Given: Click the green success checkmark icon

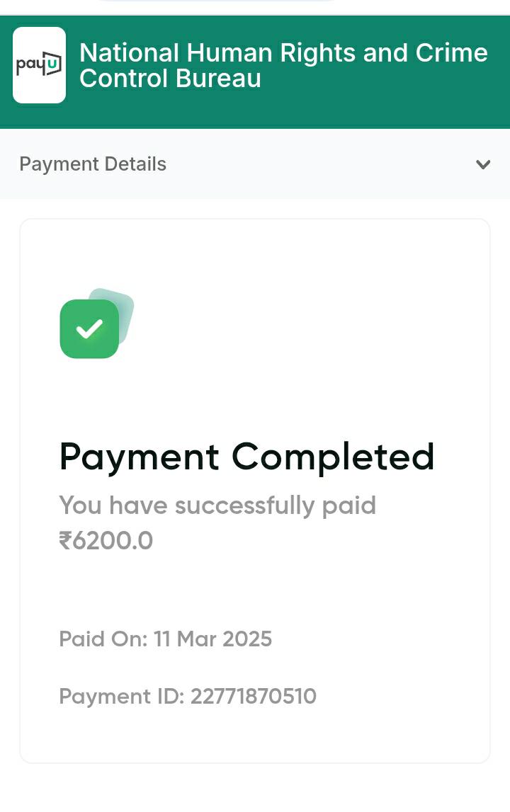Looking at the screenshot, I should 90,328.
